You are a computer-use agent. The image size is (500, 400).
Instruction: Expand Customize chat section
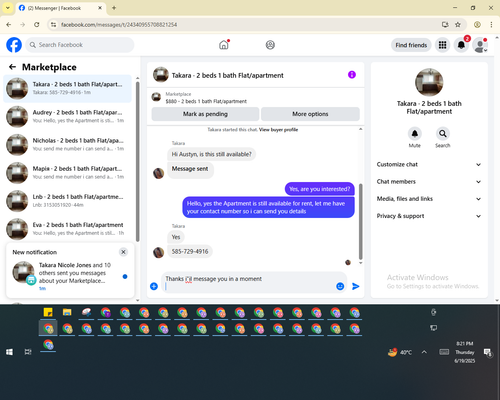click(x=429, y=164)
